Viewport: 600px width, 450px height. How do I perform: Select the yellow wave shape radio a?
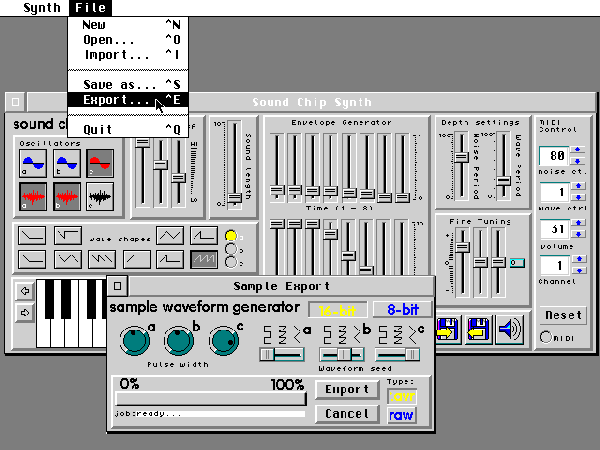(231, 236)
